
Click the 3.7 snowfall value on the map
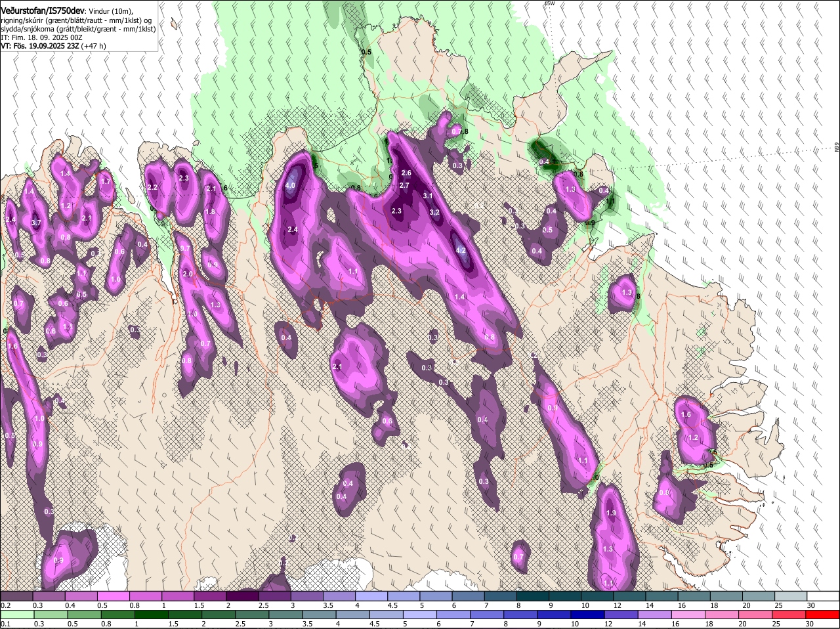[36, 223]
